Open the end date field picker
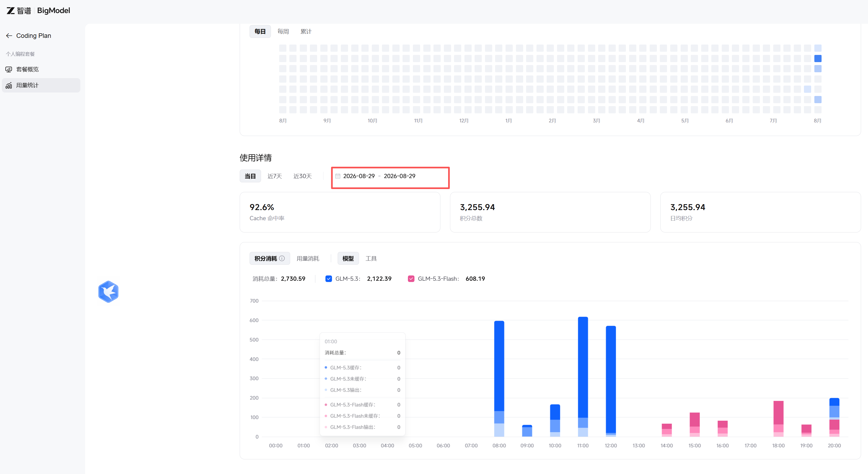Image resolution: width=868 pixels, height=474 pixels. coord(400,176)
